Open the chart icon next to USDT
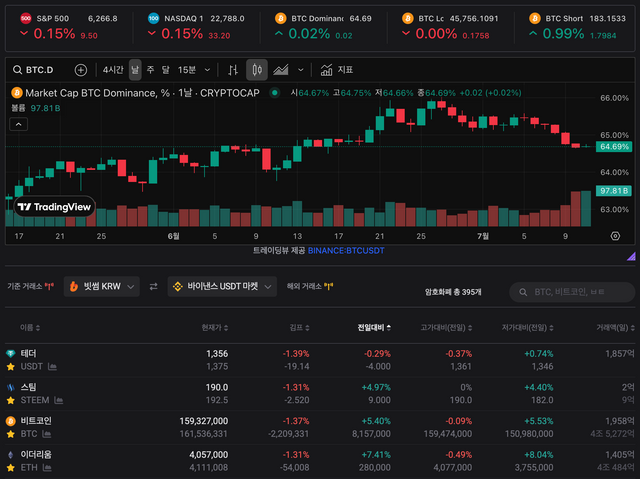The height and width of the screenshot is (479, 640). pyautogui.click(x=52, y=367)
